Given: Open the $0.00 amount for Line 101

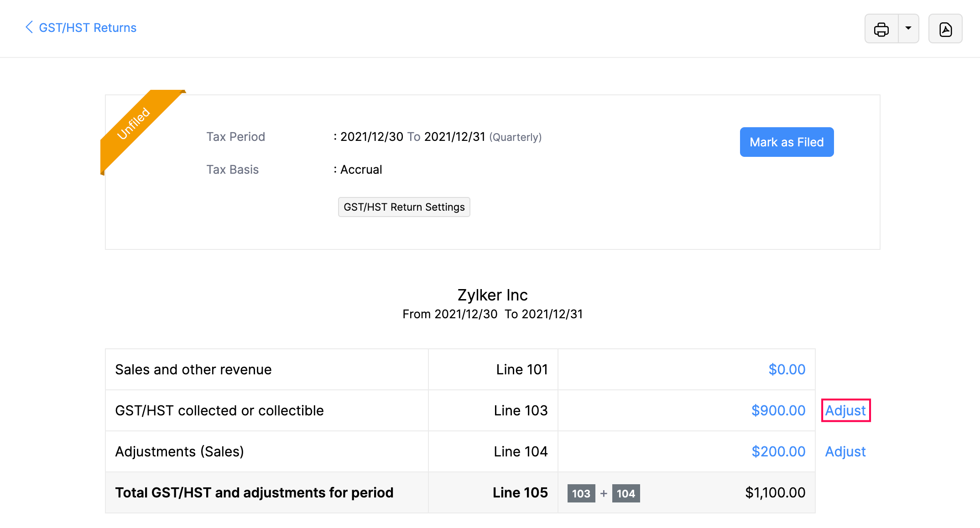Looking at the screenshot, I should [x=787, y=369].
